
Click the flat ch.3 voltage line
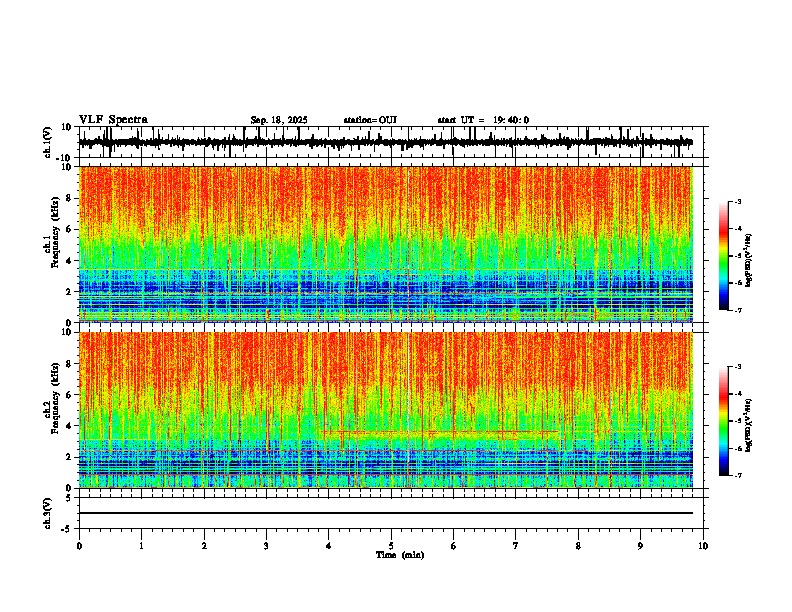[x=386, y=513]
